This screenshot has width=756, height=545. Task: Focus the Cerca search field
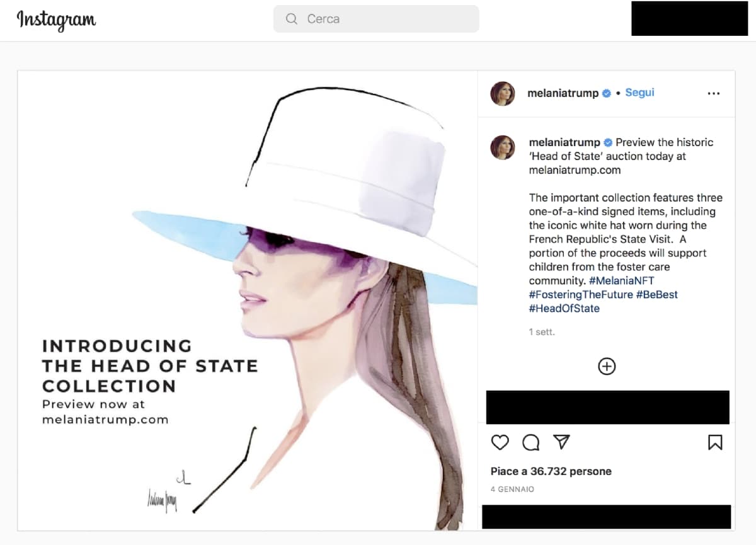(x=384, y=19)
